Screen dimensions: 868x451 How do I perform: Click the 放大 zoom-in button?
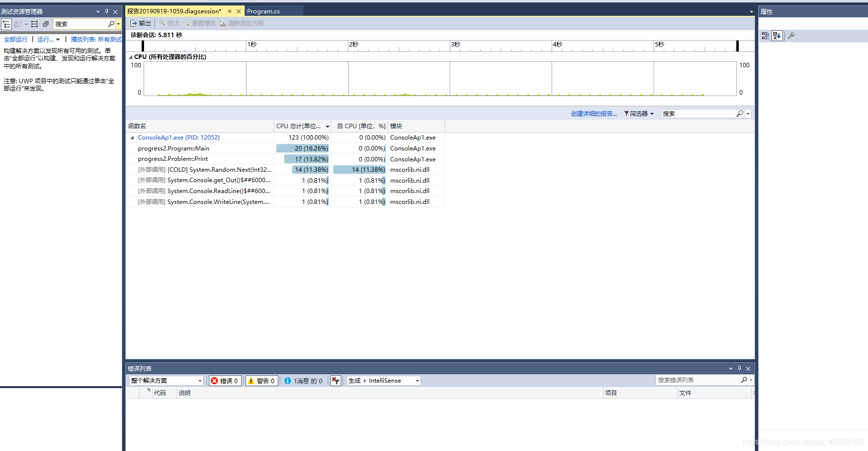169,23
